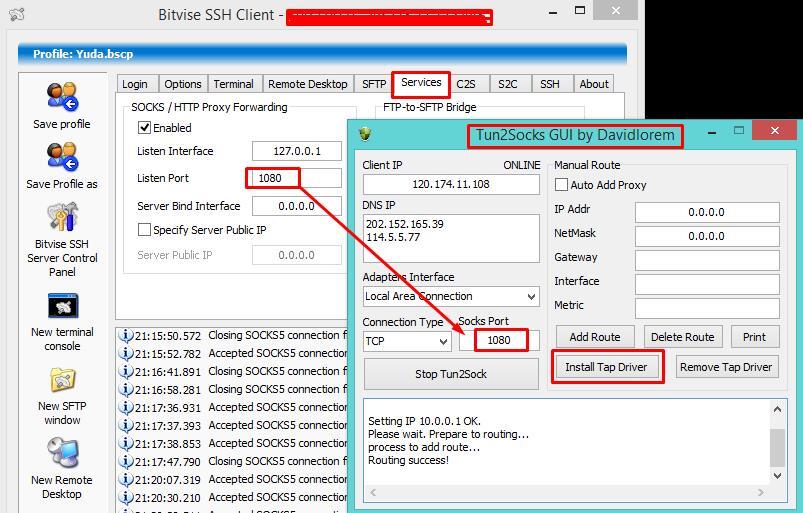Click the Stop Tun2Sock button
This screenshot has width=803, height=513.
pyautogui.click(x=451, y=374)
